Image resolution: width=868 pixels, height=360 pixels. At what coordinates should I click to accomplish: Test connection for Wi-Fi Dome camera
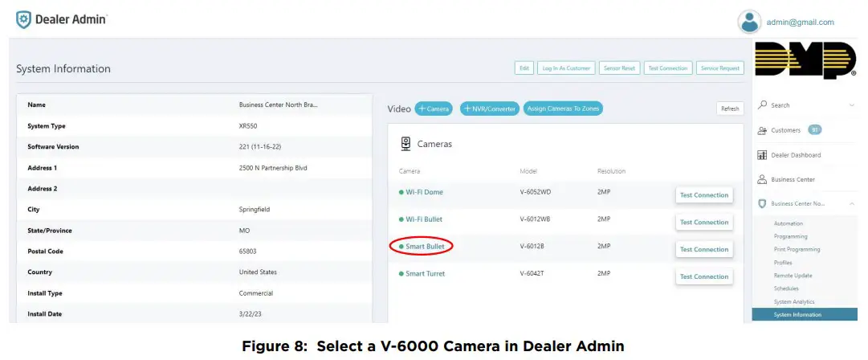click(704, 195)
